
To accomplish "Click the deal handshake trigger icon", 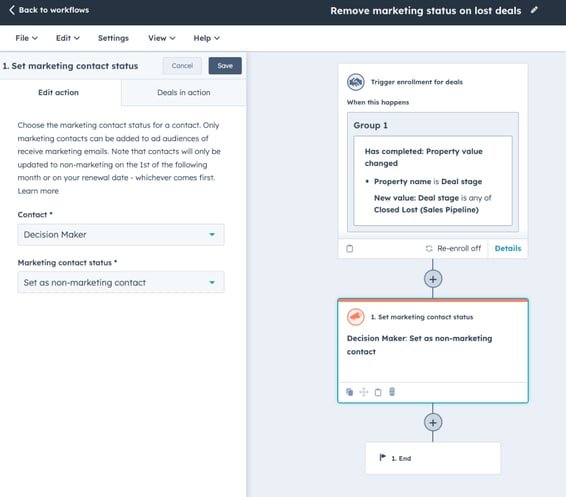I will (x=356, y=82).
